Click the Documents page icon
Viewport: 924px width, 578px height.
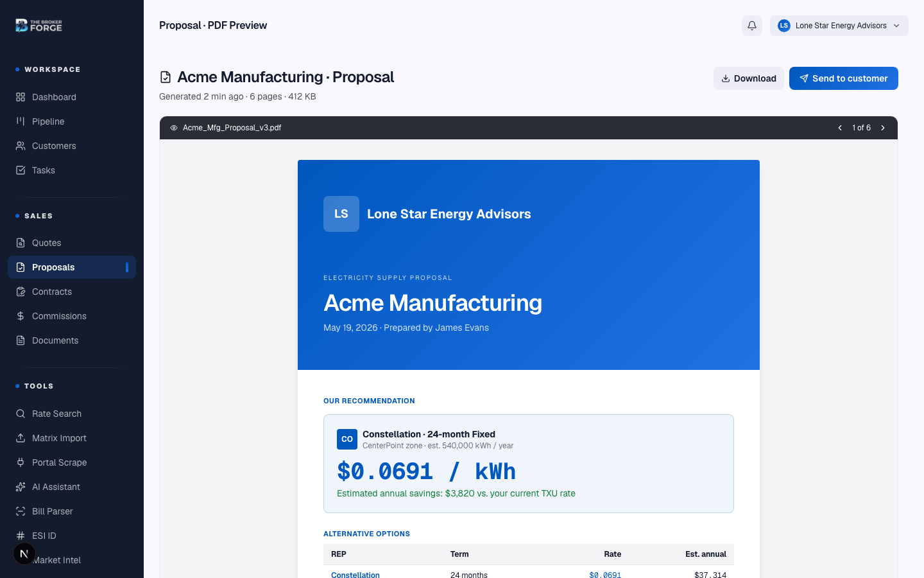(x=21, y=340)
